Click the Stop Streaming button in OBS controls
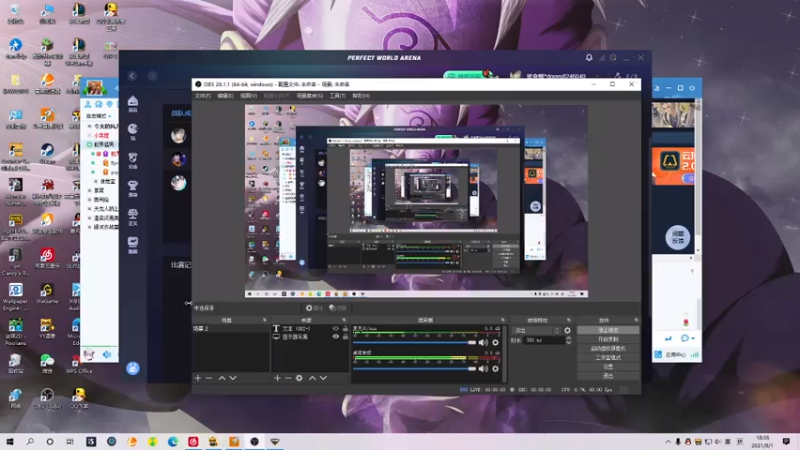 click(608, 330)
